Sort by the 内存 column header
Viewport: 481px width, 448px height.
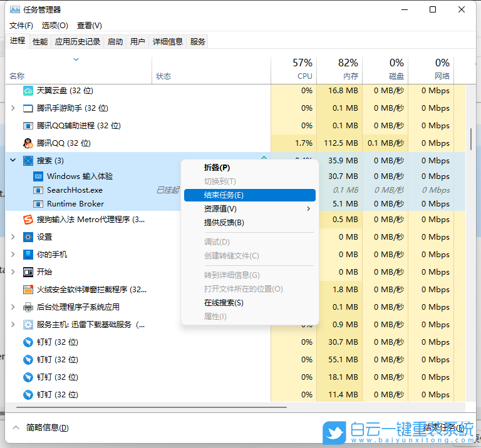339,71
